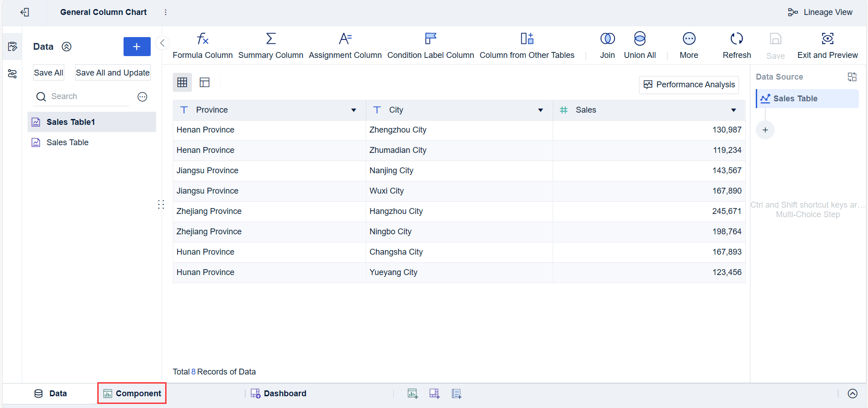Screen dimensions: 868x408
Task: Switch to field structure view
Action: coord(205,82)
